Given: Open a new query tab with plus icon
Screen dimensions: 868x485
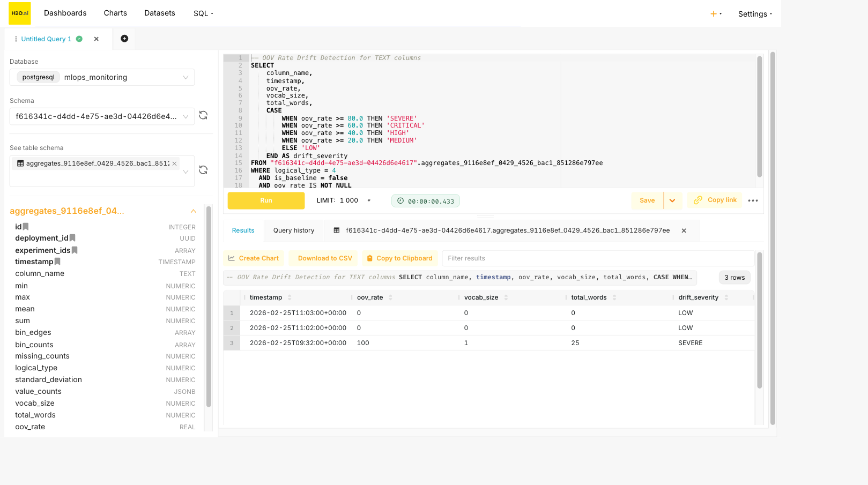Looking at the screenshot, I should point(124,38).
